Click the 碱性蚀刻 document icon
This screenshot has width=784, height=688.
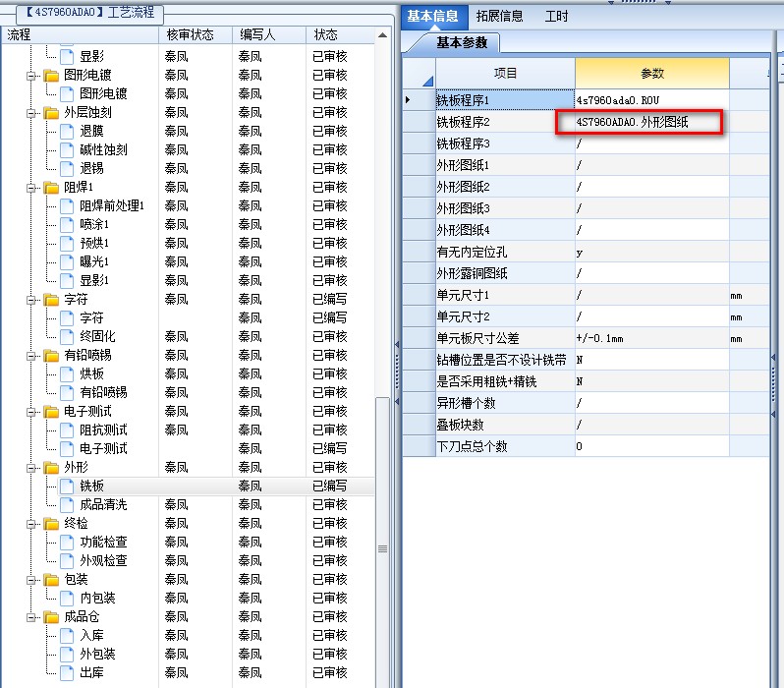(67, 150)
